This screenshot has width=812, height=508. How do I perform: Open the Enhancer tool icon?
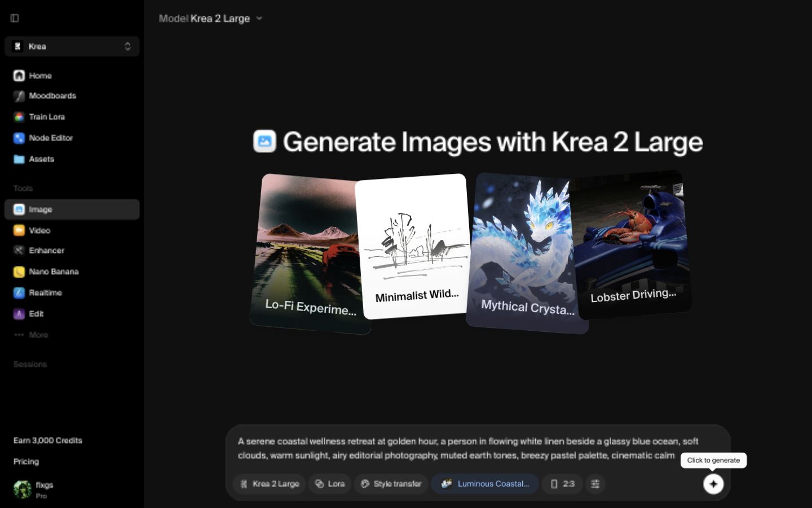point(19,251)
